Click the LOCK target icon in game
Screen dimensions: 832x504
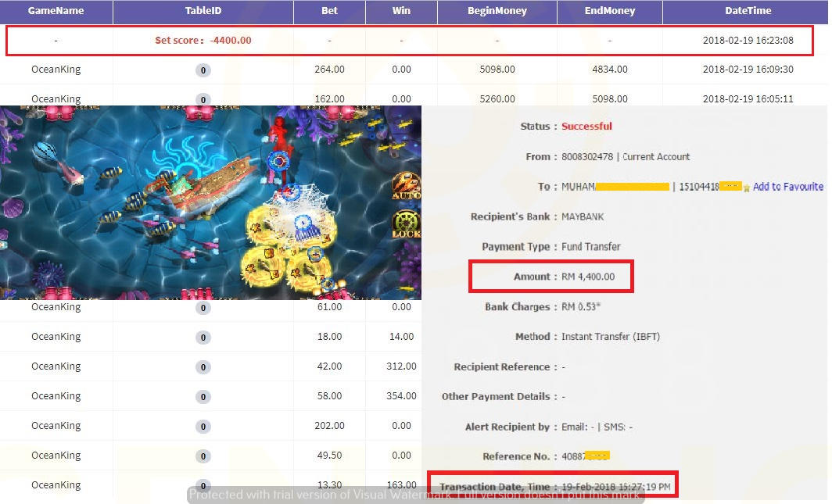click(406, 225)
